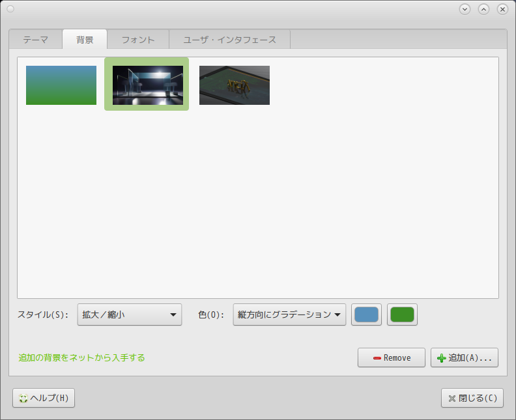This screenshot has height=420, width=516.
Task: Minimize the window with titlebar down-arrow icon
Action: click(x=465, y=9)
